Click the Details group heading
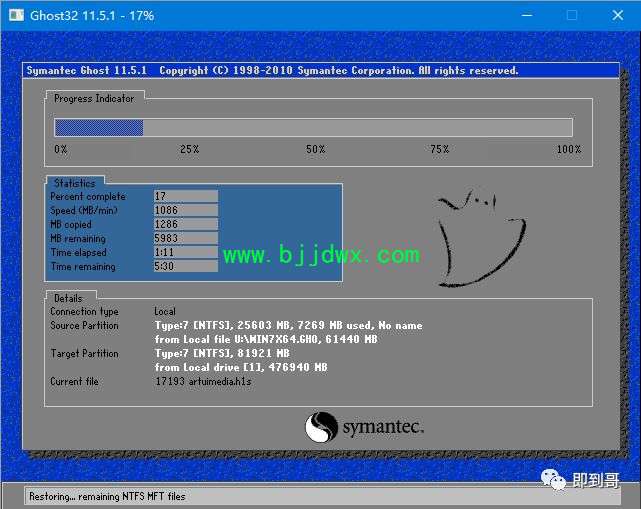This screenshot has width=641, height=509. coord(68,298)
